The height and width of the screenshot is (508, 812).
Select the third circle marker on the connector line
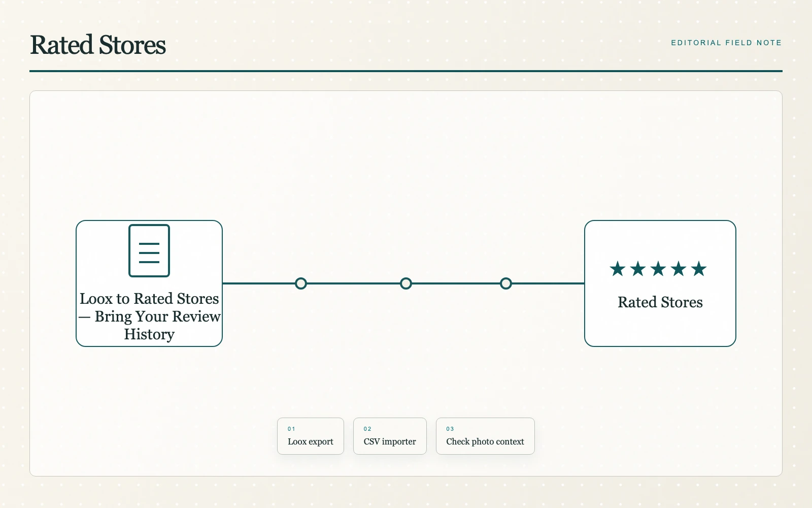(506, 283)
